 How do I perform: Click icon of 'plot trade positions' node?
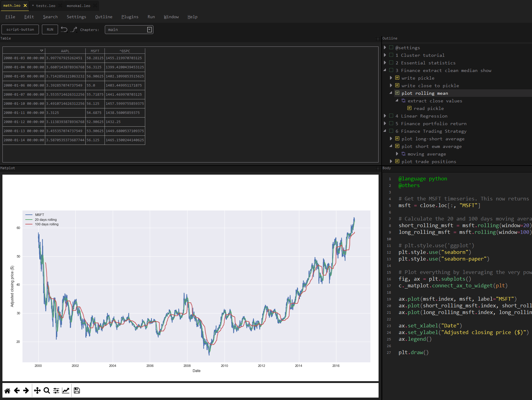click(x=397, y=161)
